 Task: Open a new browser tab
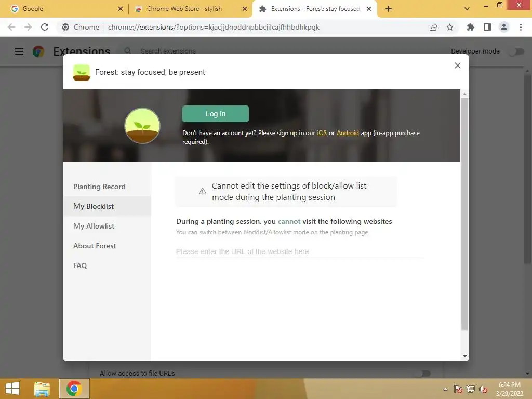[x=389, y=9]
